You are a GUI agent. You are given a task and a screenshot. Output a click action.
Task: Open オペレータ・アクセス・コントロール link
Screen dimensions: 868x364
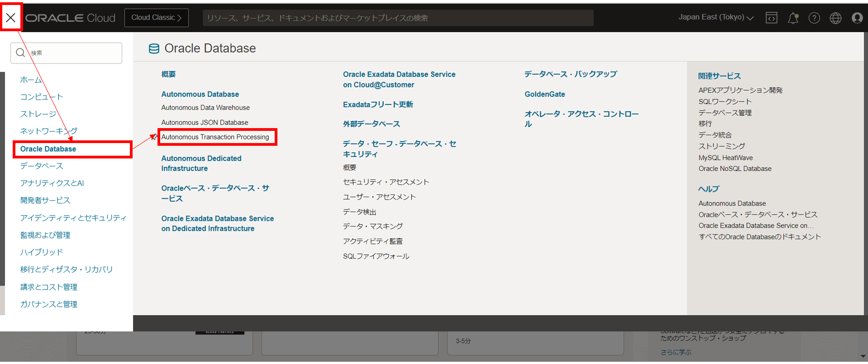tap(582, 119)
